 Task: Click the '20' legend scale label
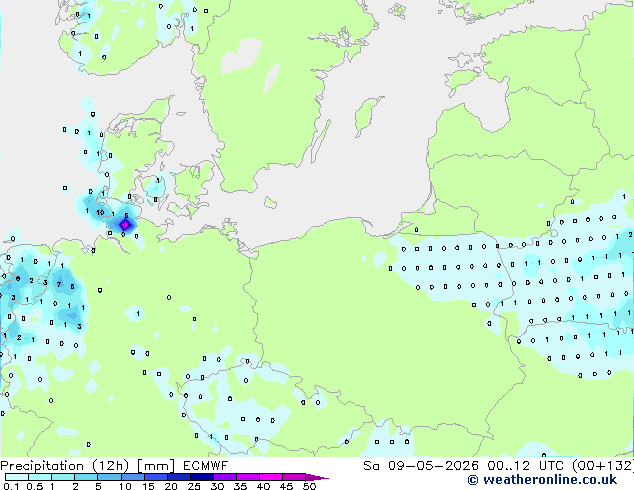tap(171, 486)
